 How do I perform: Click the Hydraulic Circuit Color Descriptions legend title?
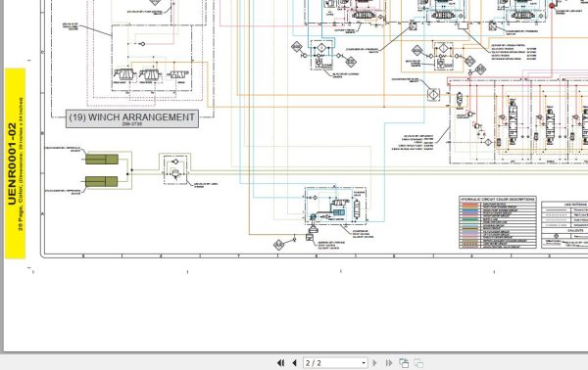[498, 199]
